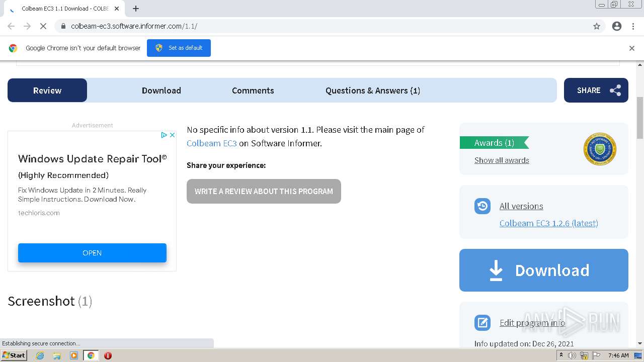Click the red Opera taskbar icon

[x=108, y=355]
